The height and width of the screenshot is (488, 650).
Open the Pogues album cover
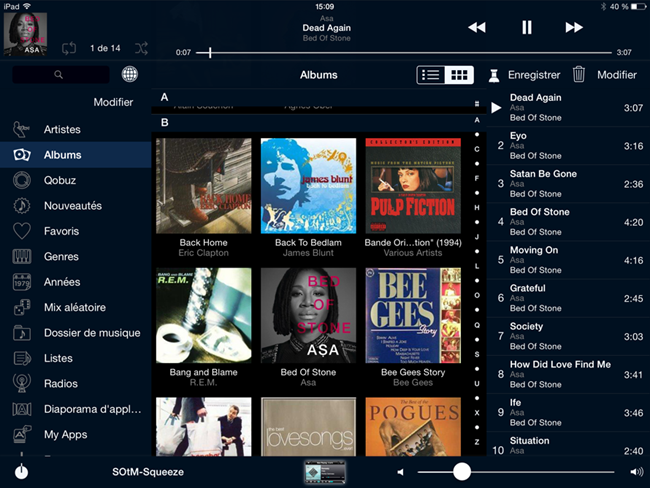tap(413, 427)
